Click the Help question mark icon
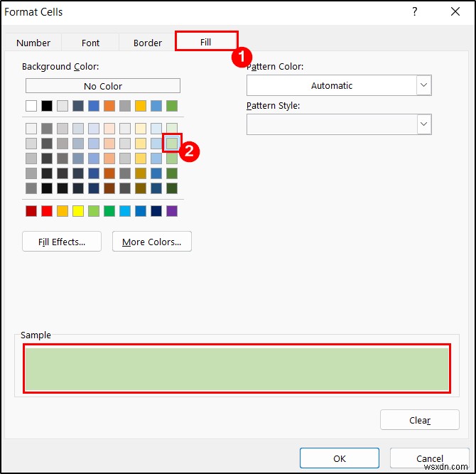Image resolution: width=476 pixels, height=474 pixels. tap(414, 12)
